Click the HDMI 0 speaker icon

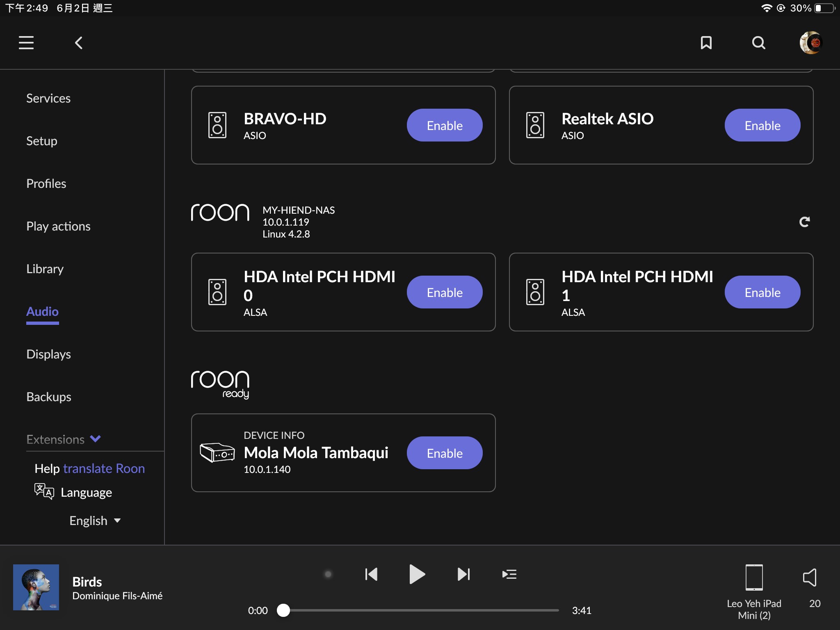coord(217,292)
